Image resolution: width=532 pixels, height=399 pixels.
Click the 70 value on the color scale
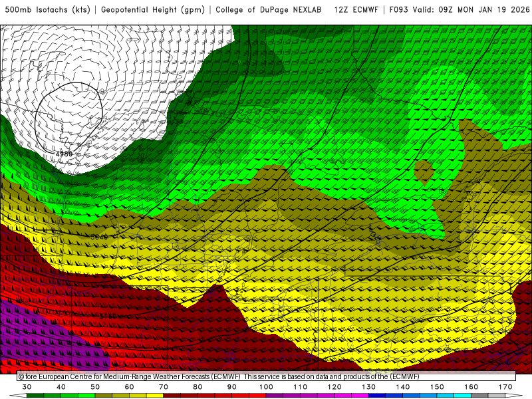[164, 387]
